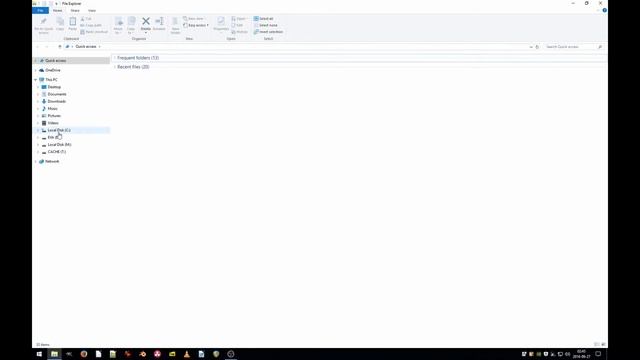Click the History command in the ribbon

[x=240, y=32]
